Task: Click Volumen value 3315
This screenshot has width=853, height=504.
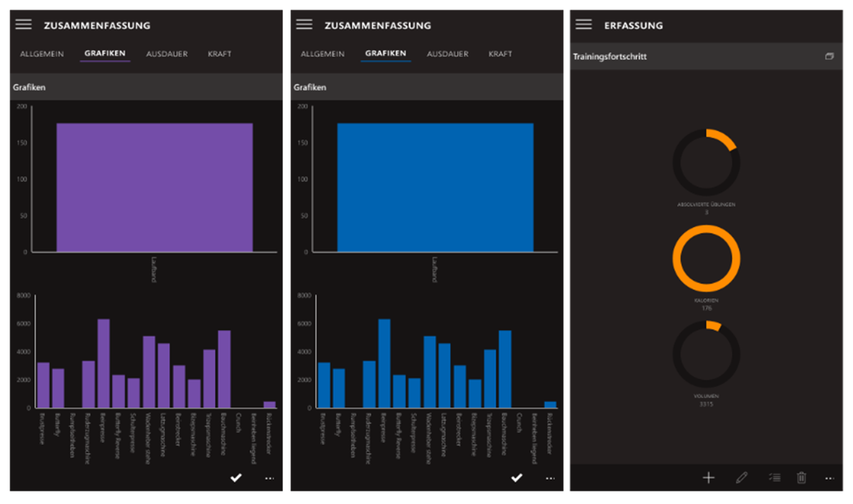Action: pyautogui.click(x=706, y=404)
